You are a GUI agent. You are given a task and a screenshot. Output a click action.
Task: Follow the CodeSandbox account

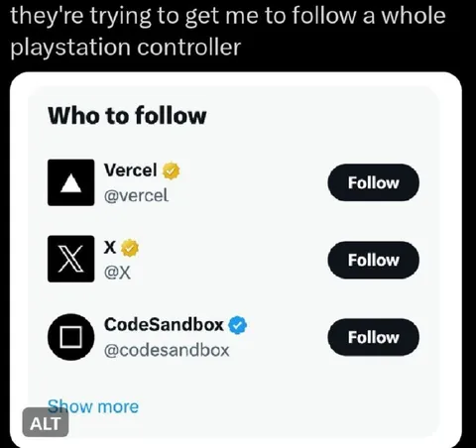(373, 337)
